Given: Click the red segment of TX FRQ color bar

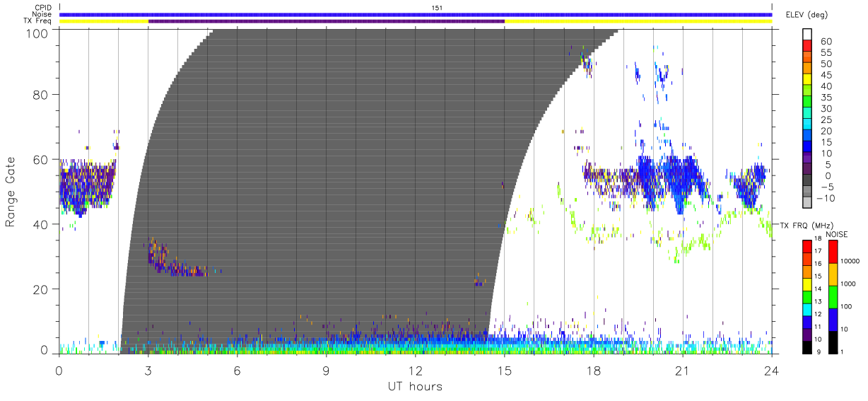Looking at the screenshot, I should coord(807,247).
